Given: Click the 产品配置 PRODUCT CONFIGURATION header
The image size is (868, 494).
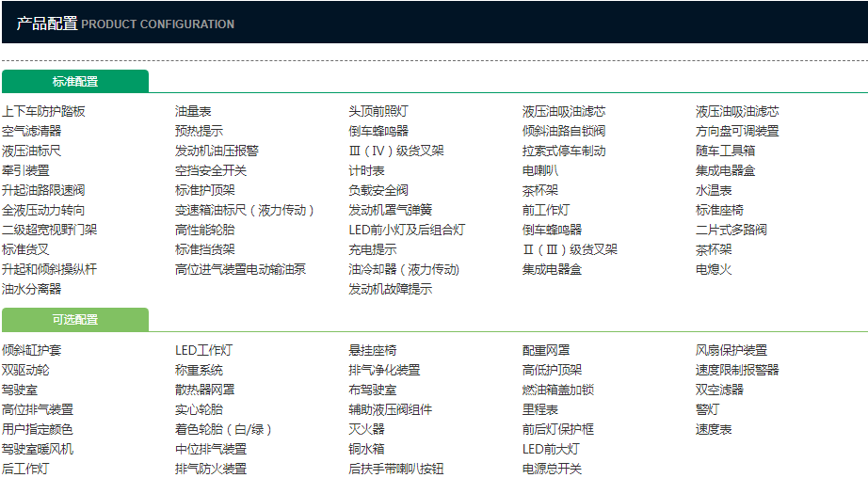Looking at the screenshot, I should (125, 24).
